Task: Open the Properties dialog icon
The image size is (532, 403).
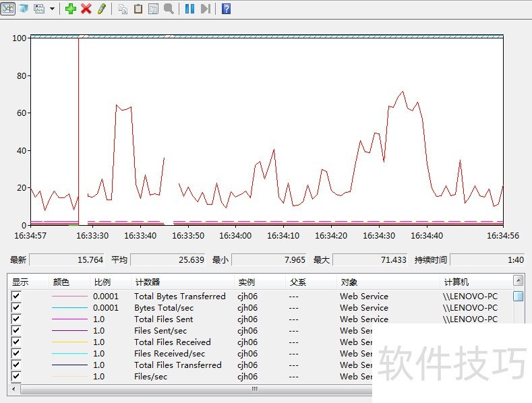Action: (153, 9)
